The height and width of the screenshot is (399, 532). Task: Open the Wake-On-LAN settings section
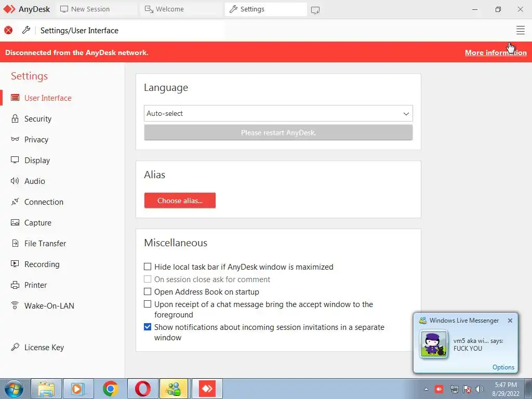pyautogui.click(x=49, y=305)
